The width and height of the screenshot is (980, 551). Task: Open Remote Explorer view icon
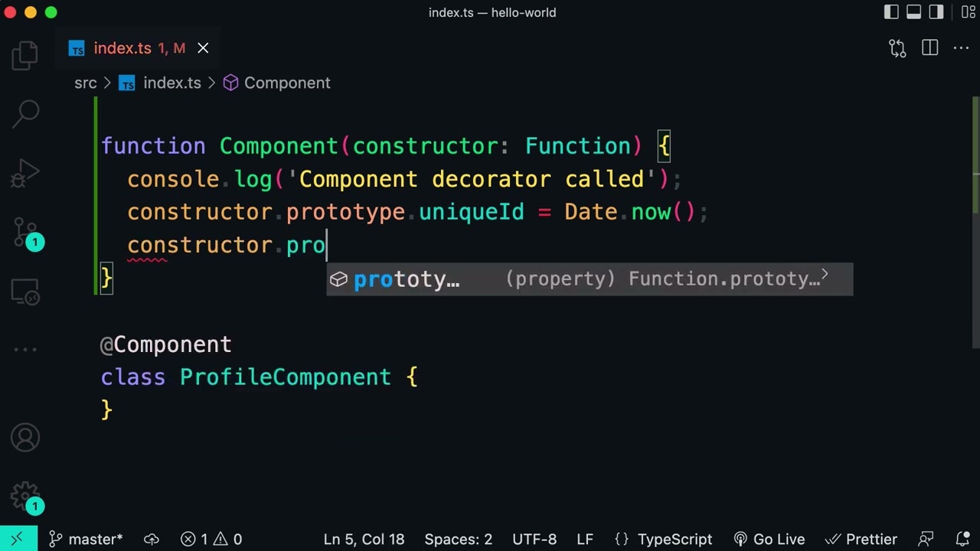pos(25,291)
